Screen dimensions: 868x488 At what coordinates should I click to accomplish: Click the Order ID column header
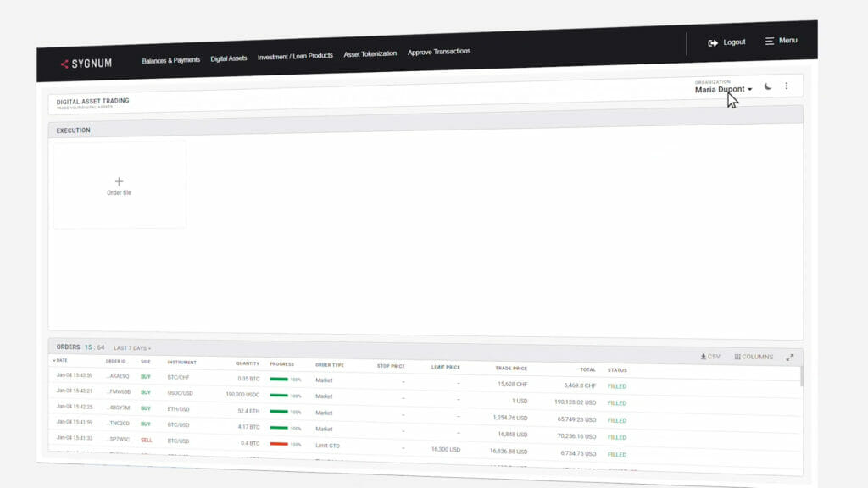point(115,361)
